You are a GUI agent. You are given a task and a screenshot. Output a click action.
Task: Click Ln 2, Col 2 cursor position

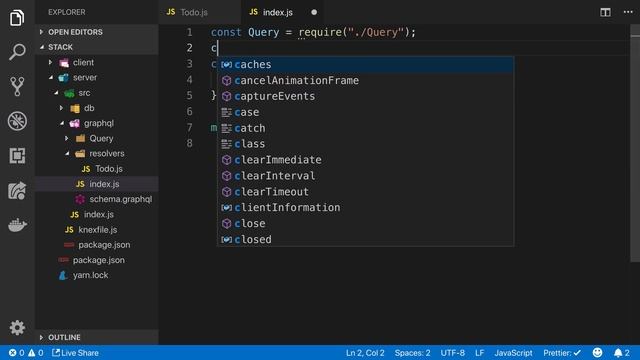pos(365,353)
